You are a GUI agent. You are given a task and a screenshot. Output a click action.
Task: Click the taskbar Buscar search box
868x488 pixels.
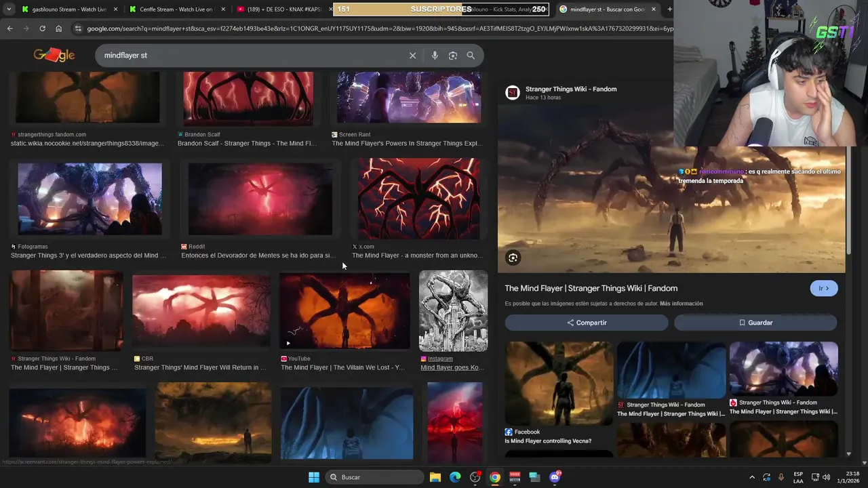click(375, 477)
